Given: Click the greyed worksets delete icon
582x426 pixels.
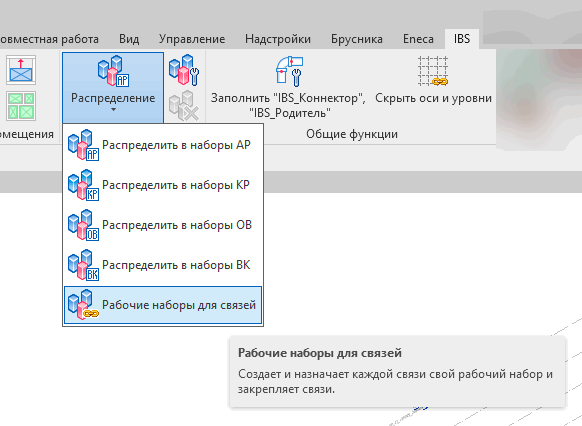Looking at the screenshot, I should tap(184, 105).
